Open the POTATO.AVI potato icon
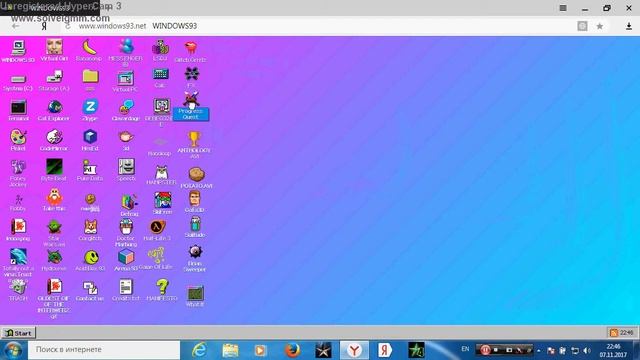Image resolution: width=640 pixels, height=360 pixels. point(196,174)
